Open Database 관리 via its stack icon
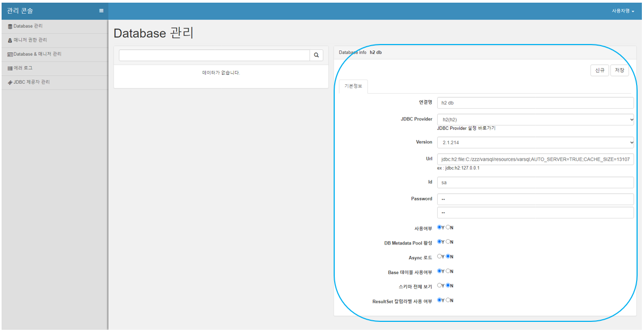Image resolution: width=644 pixels, height=333 pixels. coord(10,26)
